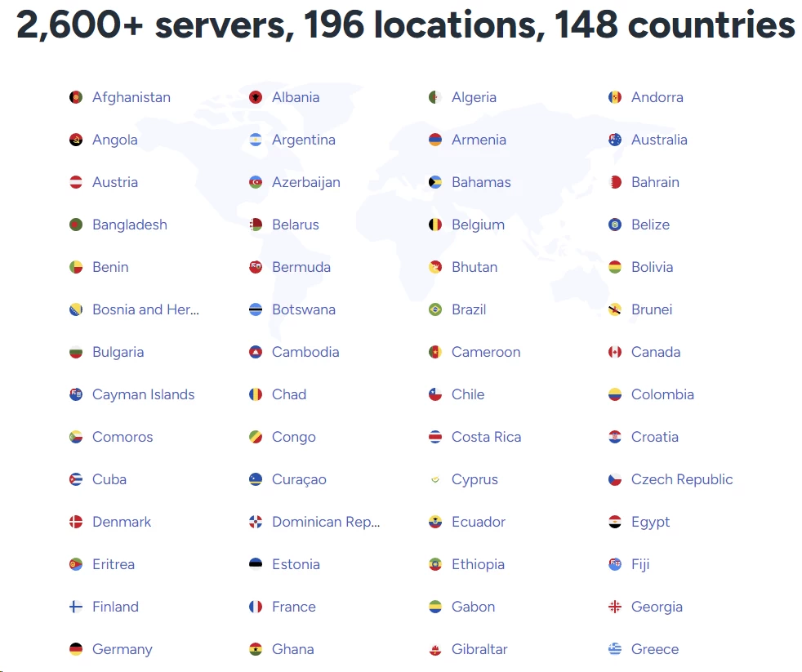Click the Brazil flag icon
The height and width of the screenshot is (672, 802).
pyautogui.click(x=434, y=309)
